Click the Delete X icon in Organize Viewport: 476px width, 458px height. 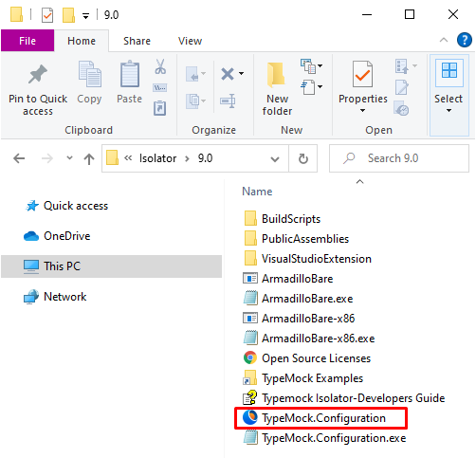(228, 74)
